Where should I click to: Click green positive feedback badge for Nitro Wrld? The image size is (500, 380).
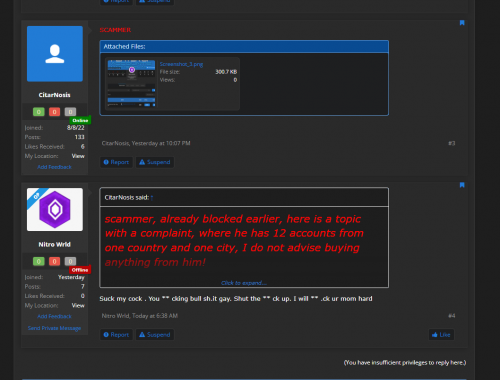tap(39, 261)
